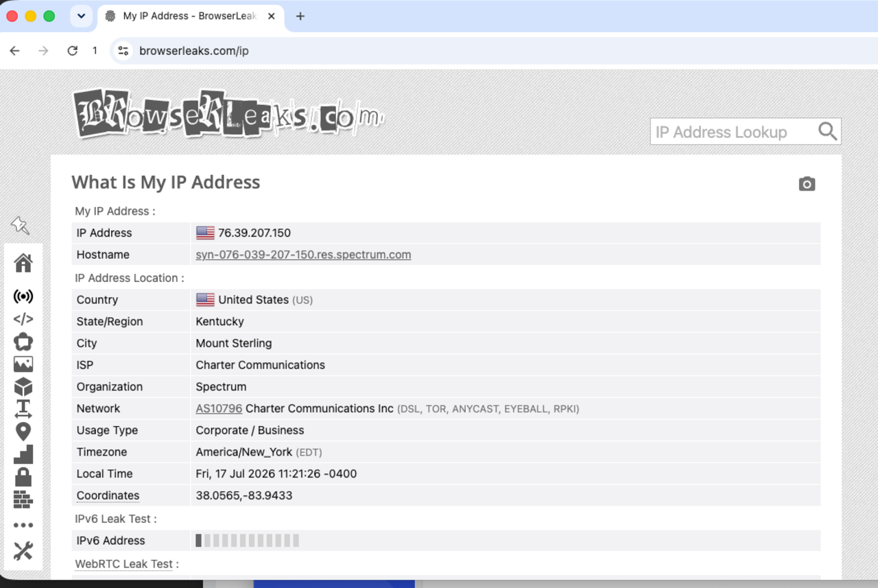Click the Hostname row label
The image size is (878, 588).
pos(103,255)
